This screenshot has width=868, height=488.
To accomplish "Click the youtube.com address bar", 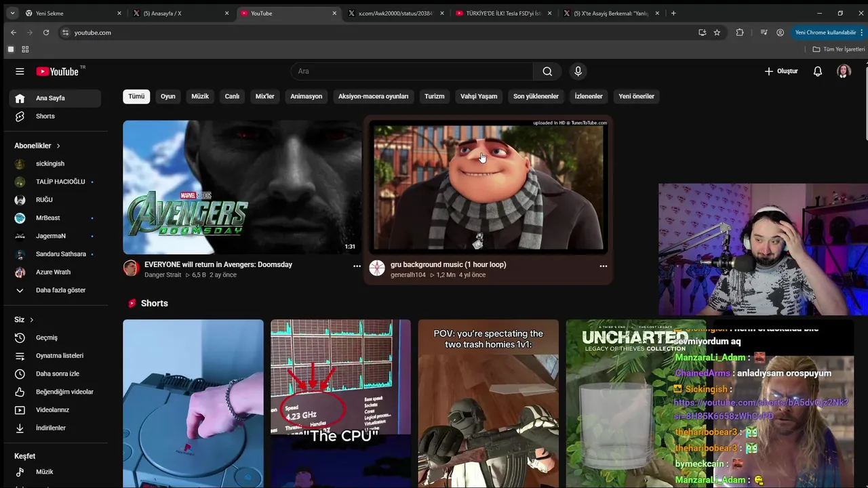I will [380, 33].
